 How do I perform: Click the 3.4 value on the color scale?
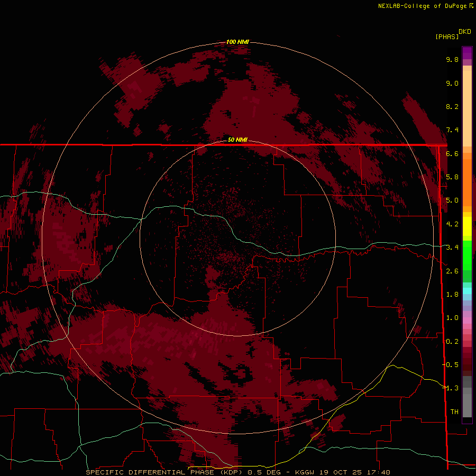tap(452, 248)
